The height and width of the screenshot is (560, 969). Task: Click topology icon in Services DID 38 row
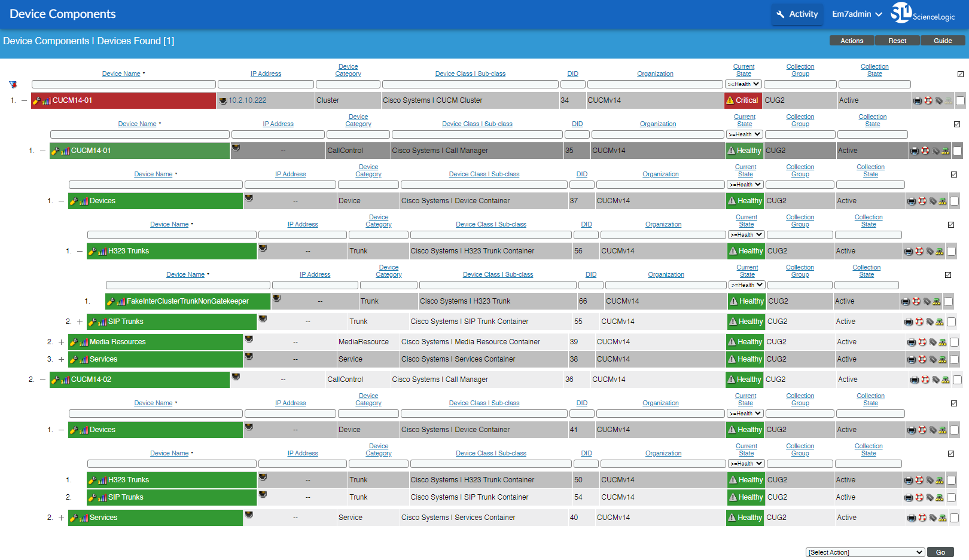pos(943,359)
